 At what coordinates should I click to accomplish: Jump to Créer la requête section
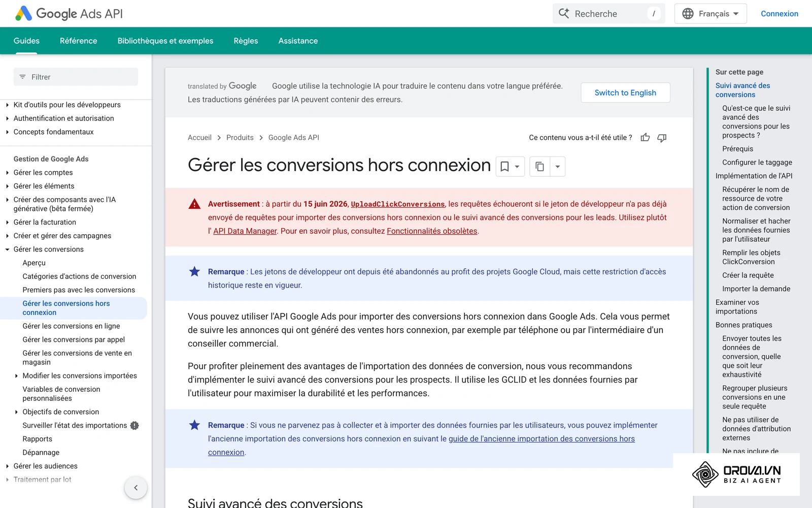[748, 275]
